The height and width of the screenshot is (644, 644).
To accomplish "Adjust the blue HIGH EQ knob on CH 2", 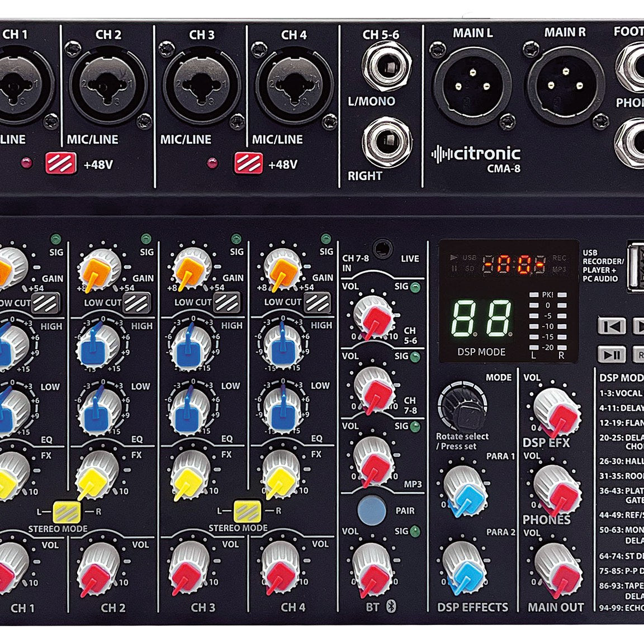I will 97,346.
